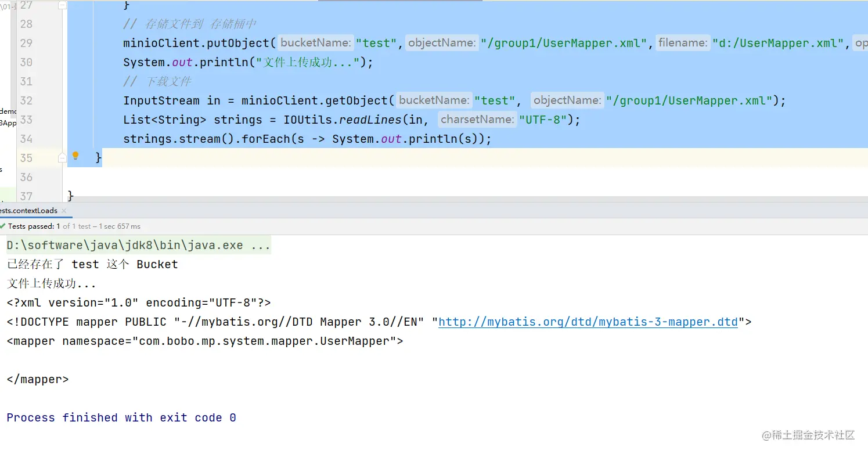Click the '// 下载文件' comment on line 31
The height and width of the screenshot is (454, 868).
click(157, 81)
